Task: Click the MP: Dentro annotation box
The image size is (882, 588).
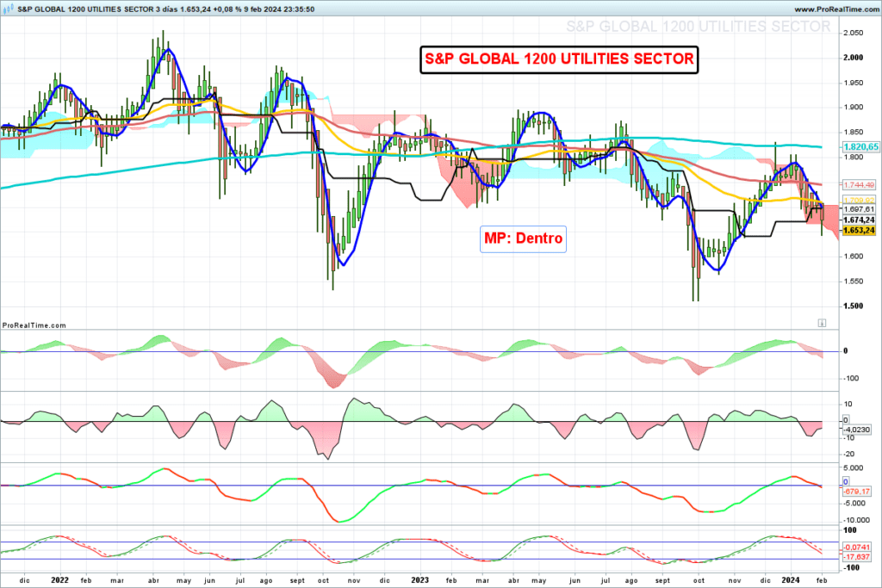Action: pyautogui.click(x=523, y=239)
